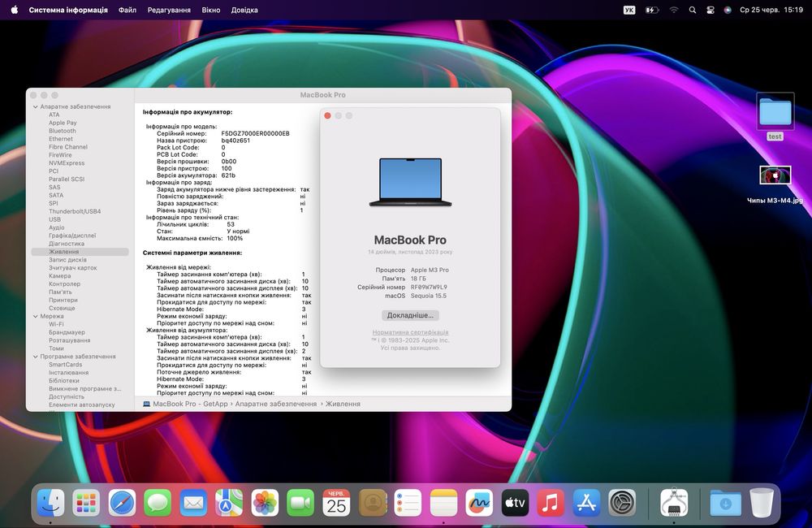Open Control Center icon
Screen dimensions: 812x528
point(710,10)
